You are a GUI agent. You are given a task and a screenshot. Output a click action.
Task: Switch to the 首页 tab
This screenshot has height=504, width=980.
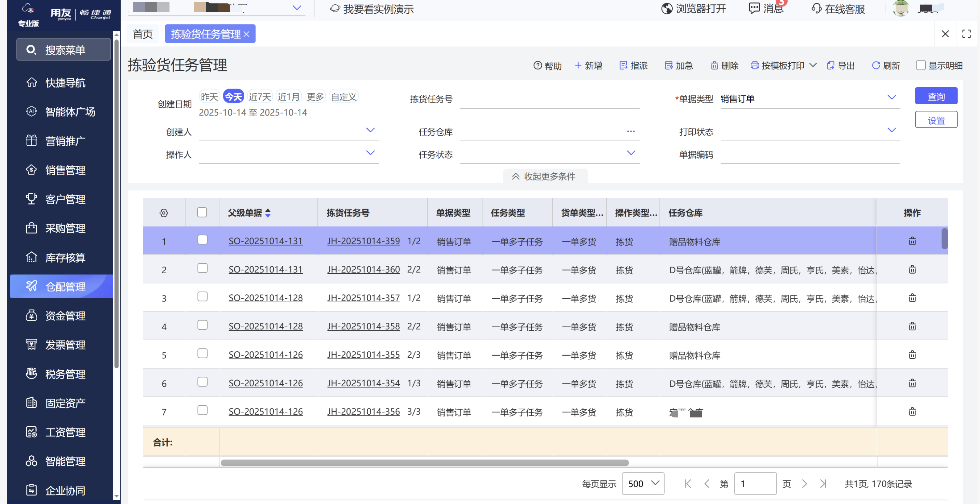(143, 34)
